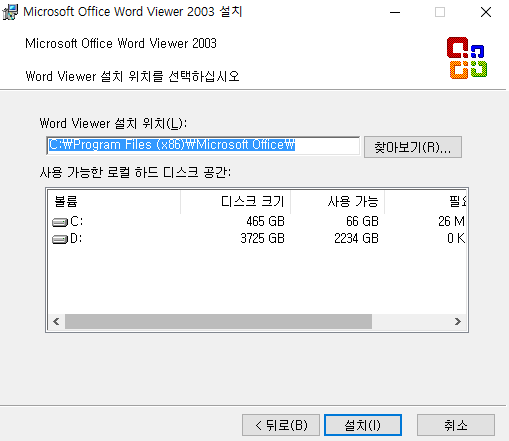Click the partially visible 필요 column header

pos(426,202)
